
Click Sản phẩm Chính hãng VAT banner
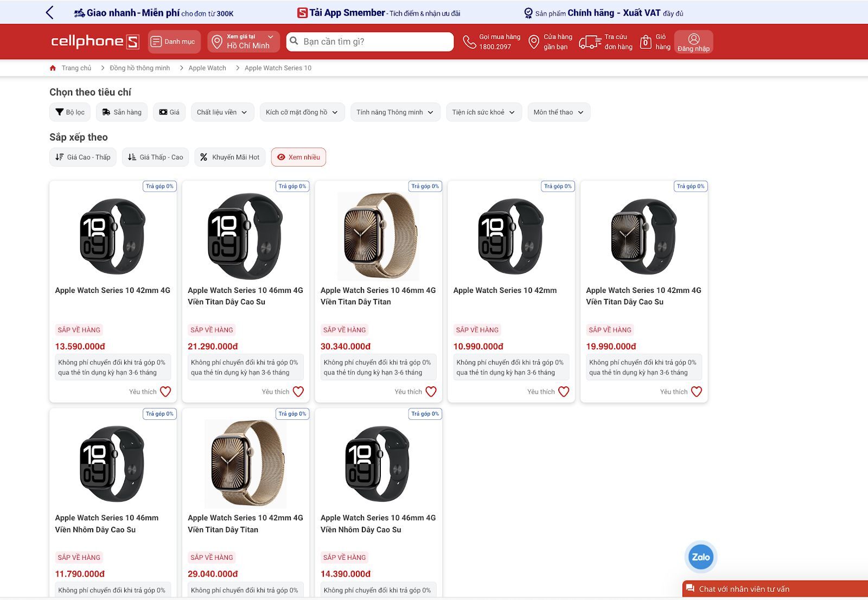(603, 12)
